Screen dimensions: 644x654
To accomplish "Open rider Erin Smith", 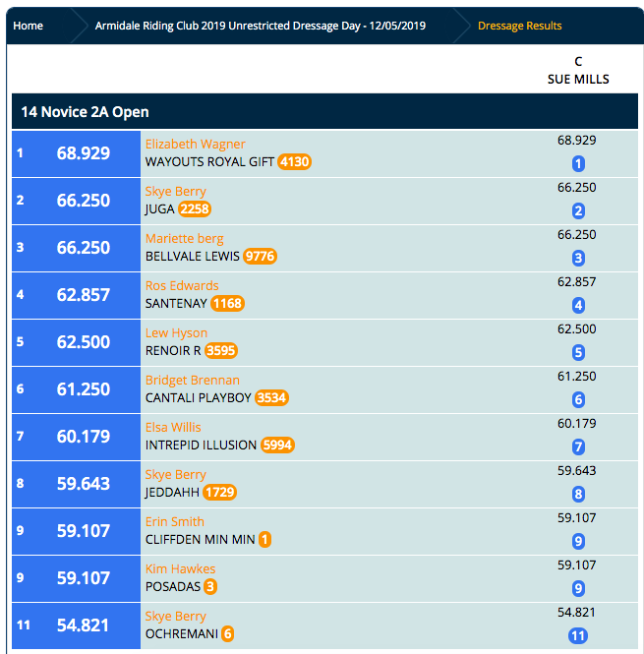I will [x=175, y=522].
